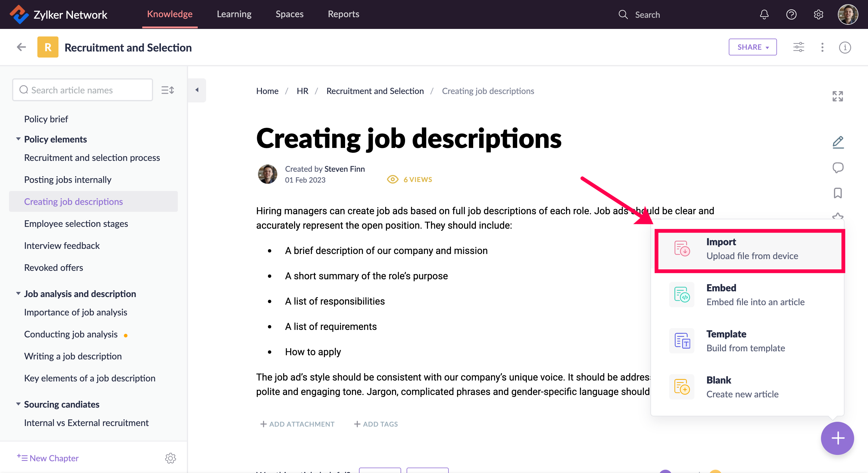Screen dimensions: 868x473
Task: Enter fullscreen with expand icon
Action: (838, 96)
